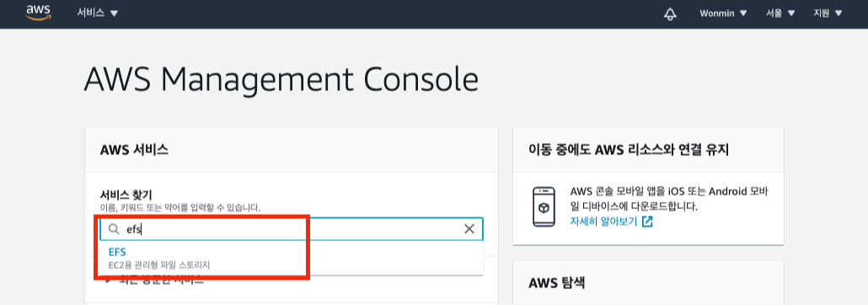Click the mobile phone app icon
Image resolution: width=868 pixels, height=305 pixels.
click(x=544, y=207)
